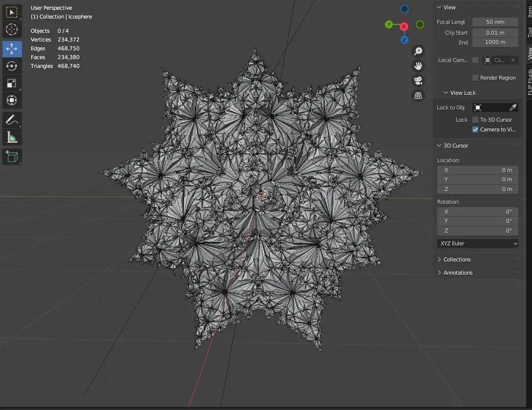Click the Triangles count 468,740
532x410 pixels.
tap(68, 66)
